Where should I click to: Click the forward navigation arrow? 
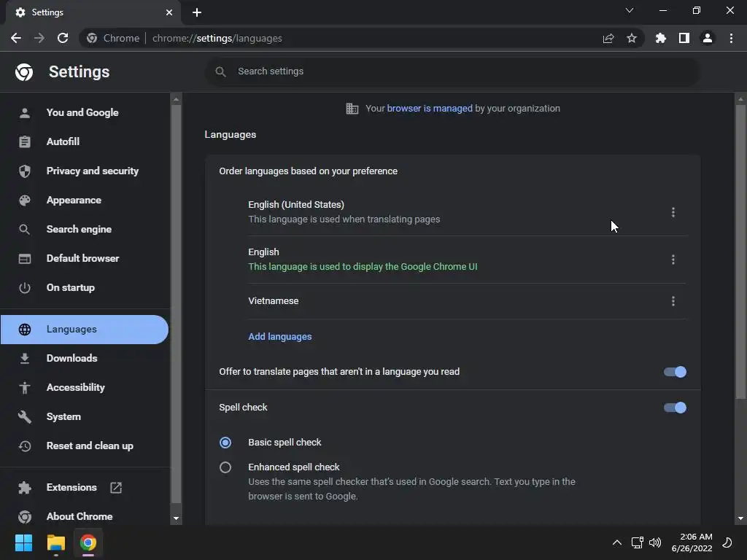point(39,38)
